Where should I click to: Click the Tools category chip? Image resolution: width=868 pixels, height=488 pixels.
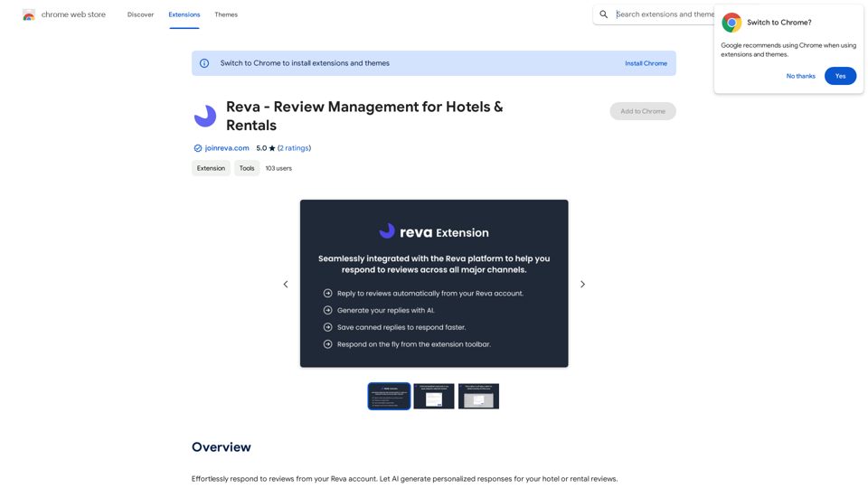(247, 168)
